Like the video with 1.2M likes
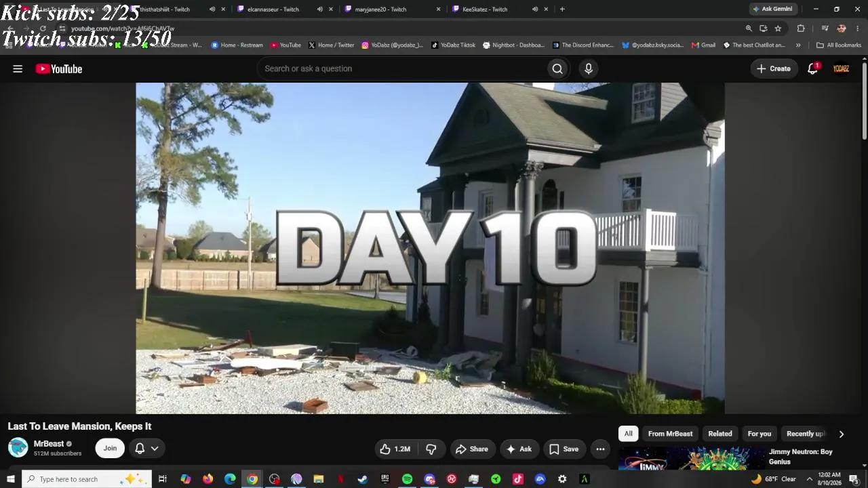This screenshot has width=868, height=488. (x=395, y=449)
